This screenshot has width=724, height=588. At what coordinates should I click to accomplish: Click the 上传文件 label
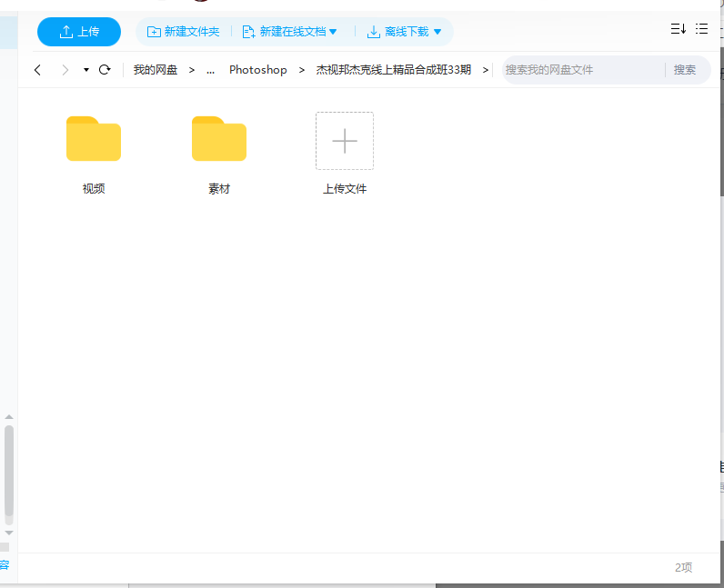[345, 189]
